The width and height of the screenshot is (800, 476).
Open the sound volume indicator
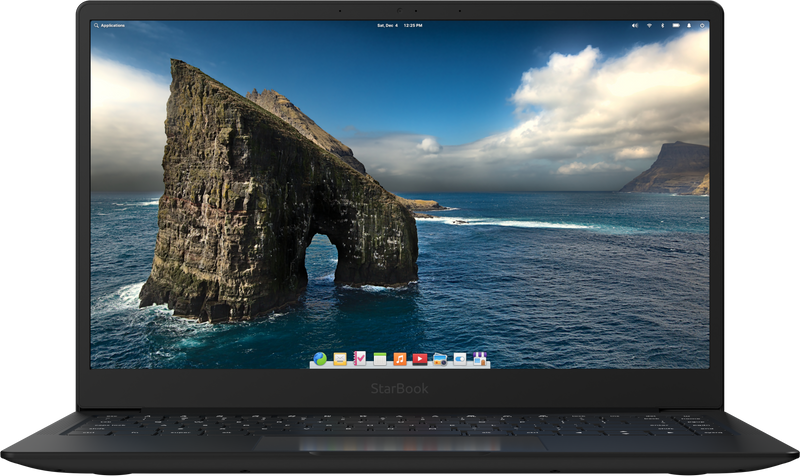[x=635, y=25]
